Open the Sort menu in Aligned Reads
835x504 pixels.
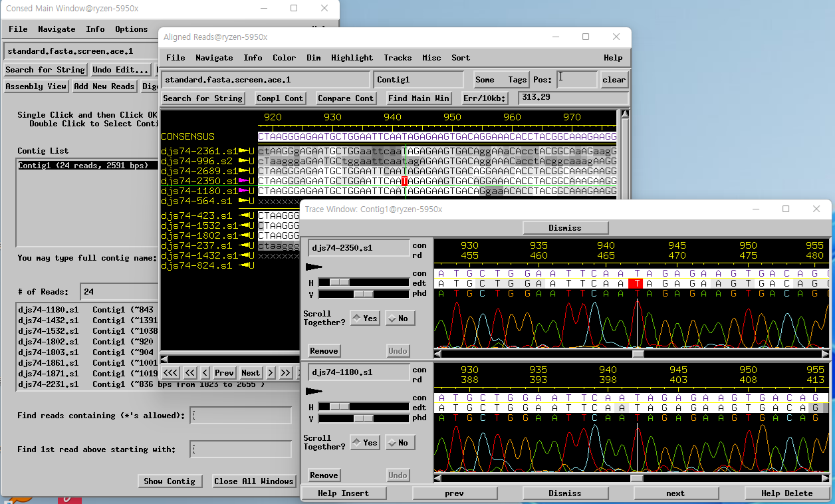click(461, 58)
